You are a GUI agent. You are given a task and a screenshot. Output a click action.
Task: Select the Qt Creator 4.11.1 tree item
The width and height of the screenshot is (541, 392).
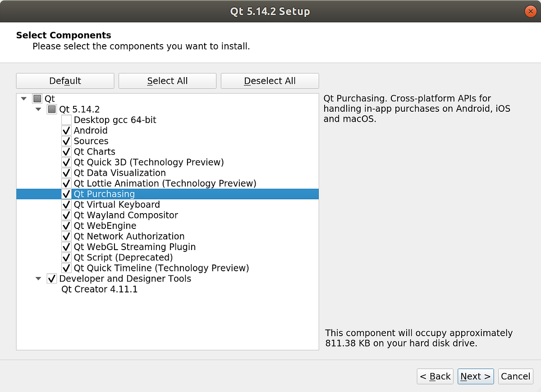[x=100, y=289]
